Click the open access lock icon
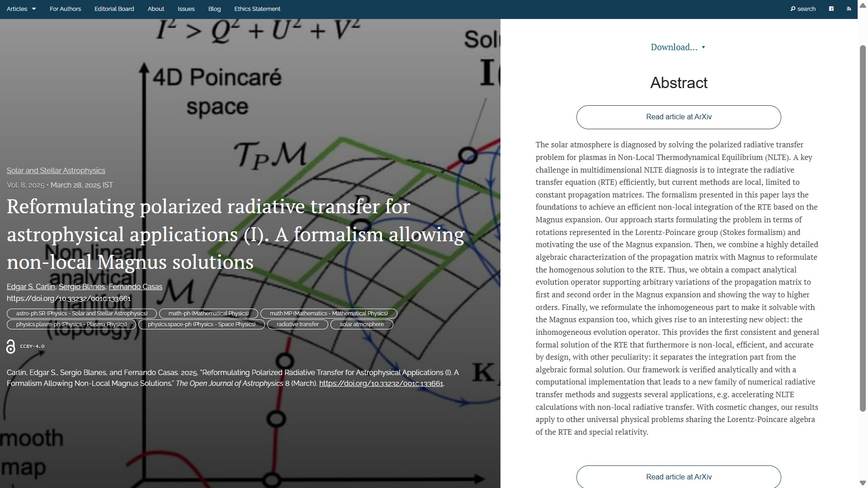Viewport: 868px width, 488px height. coord(11,347)
